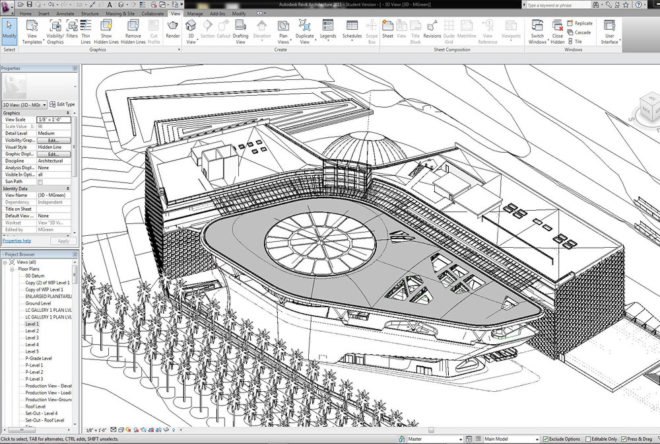The width and height of the screenshot is (660, 444).
Task: Open the Plan Views tool
Action: tap(283, 32)
